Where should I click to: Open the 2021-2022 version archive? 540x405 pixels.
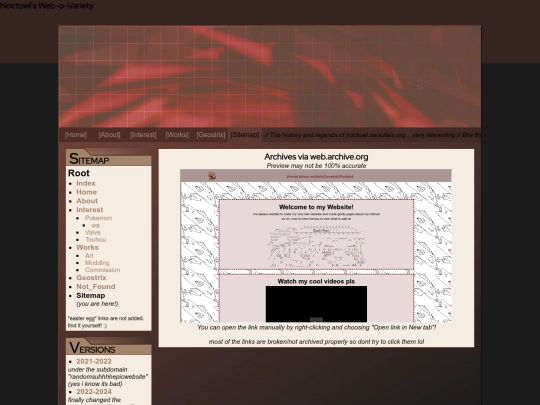(94, 361)
